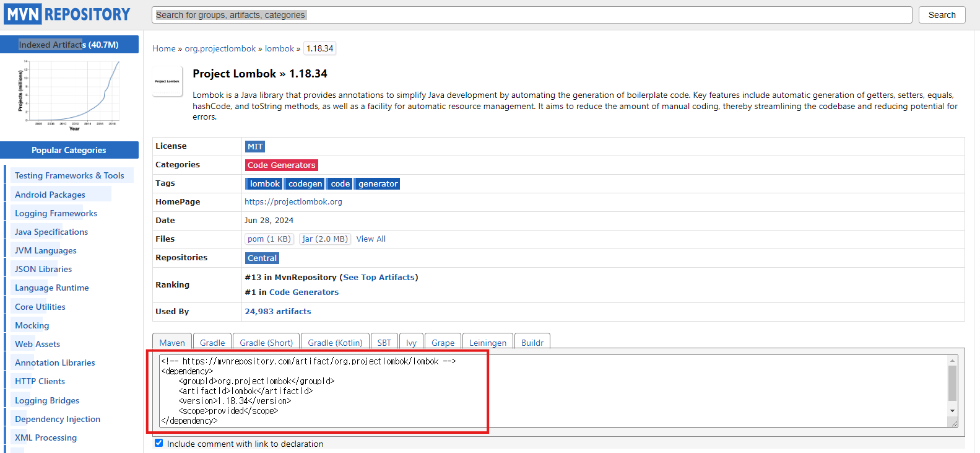
Task: Switch to the Grape tab
Action: tap(443, 342)
